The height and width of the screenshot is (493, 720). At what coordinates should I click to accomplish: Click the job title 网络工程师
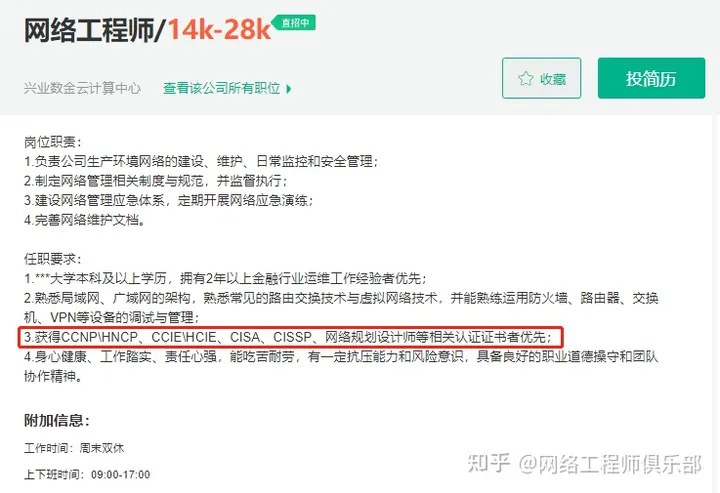coord(90,30)
